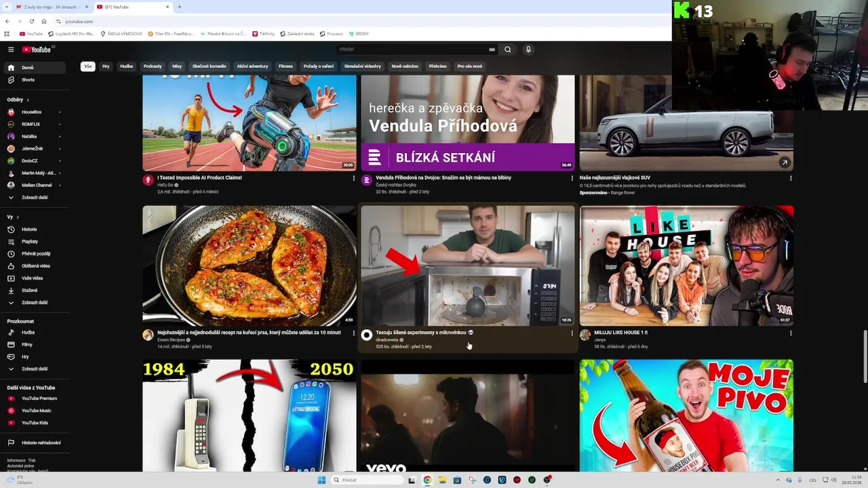
Task: Explore Hry in the Prozkoumat section
Action: tap(34, 357)
